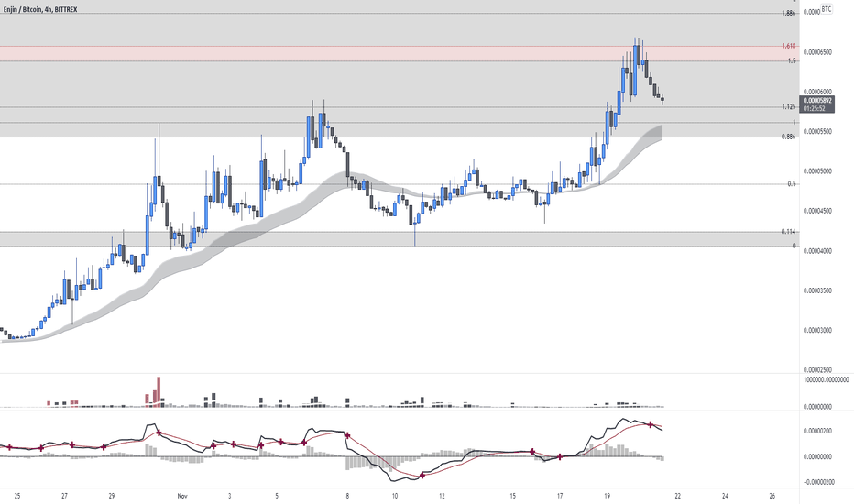Click the 22 date axis label
Image resolution: width=854 pixels, height=504 pixels.
(x=678, y=497)
